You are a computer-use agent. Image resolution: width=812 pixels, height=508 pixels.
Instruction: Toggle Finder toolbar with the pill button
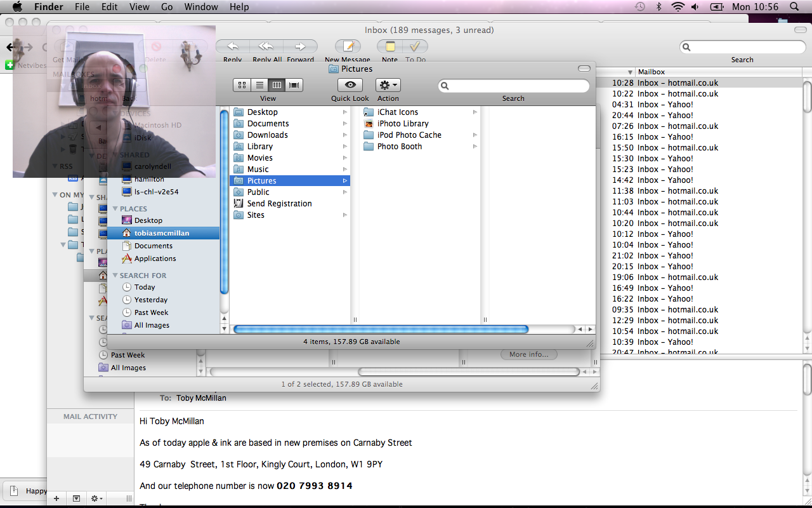pos(584,69)
